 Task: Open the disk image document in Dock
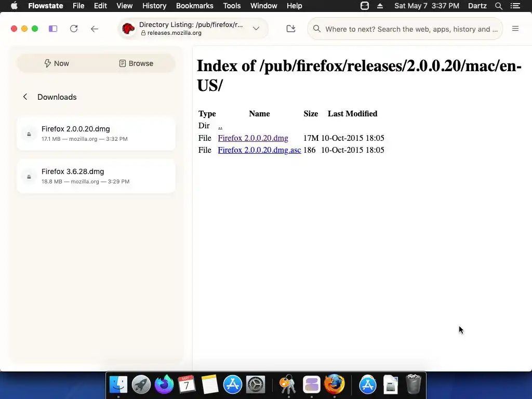click(391, 384)
